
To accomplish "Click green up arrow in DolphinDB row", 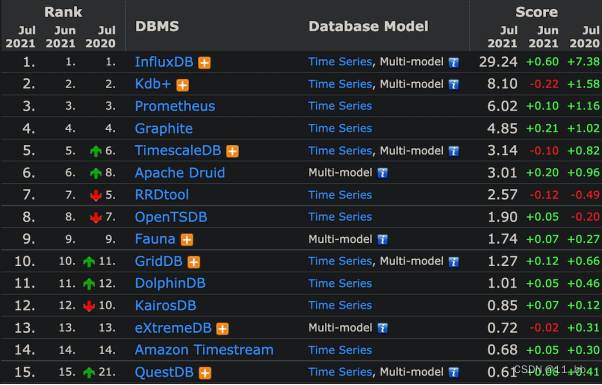I will pos(89,284).
